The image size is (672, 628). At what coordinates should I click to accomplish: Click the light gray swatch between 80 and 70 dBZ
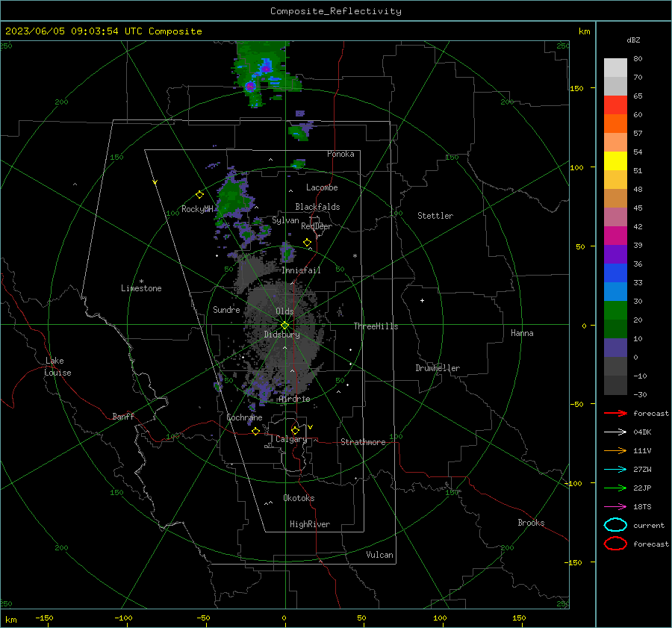615,68
